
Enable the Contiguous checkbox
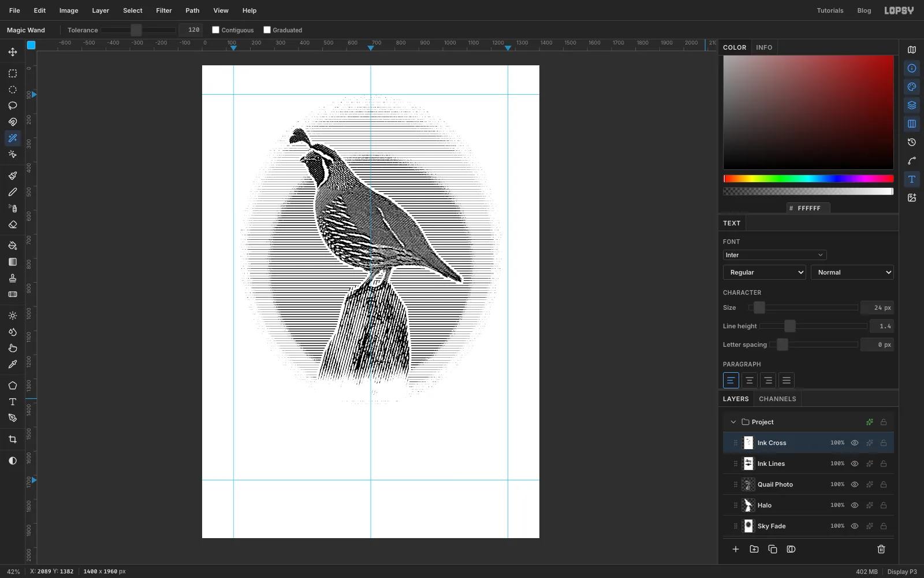point(216,30)
